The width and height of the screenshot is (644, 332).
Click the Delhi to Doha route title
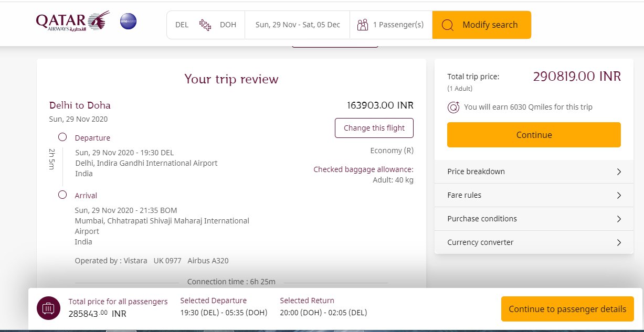point(80,105)
